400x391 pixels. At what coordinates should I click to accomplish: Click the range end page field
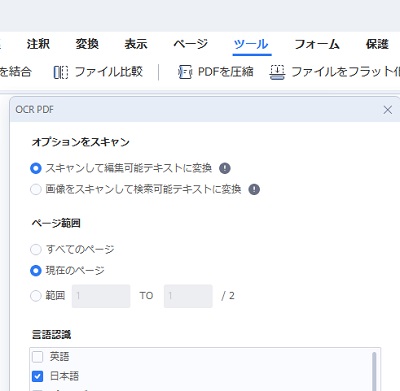[x=188, y=296]
